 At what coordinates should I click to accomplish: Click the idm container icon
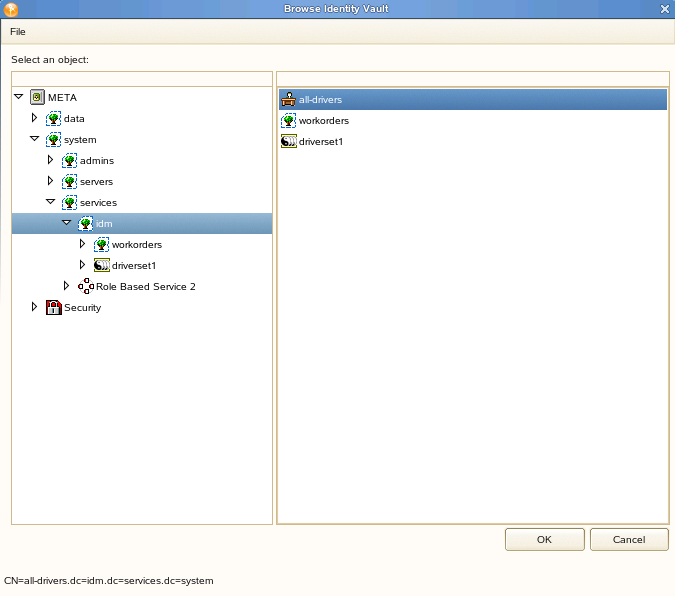[x=85, y=224]
